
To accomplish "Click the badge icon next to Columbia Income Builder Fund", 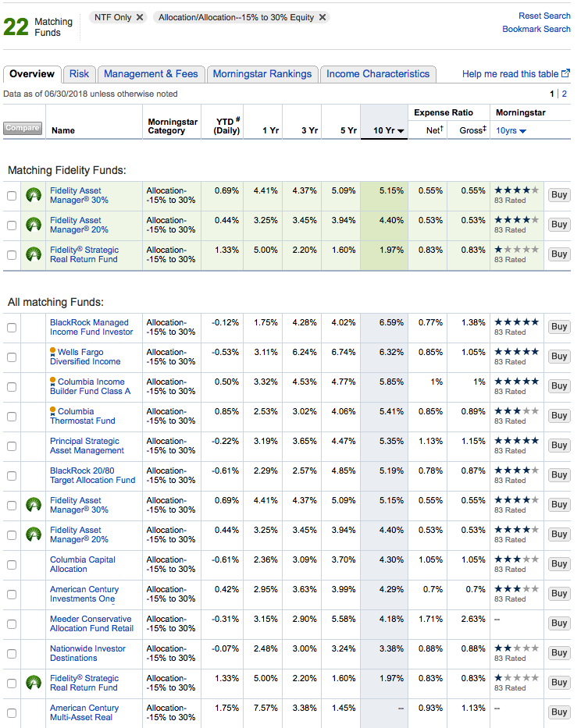I will tap(53, 382).
